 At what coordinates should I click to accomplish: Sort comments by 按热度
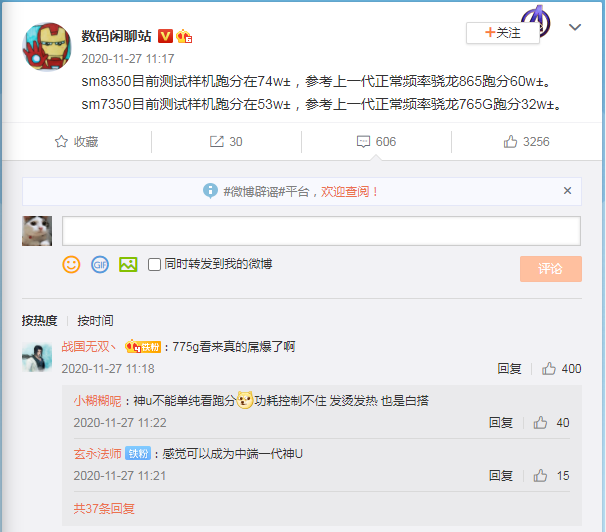pyautogui.click(x=39, y=321)
